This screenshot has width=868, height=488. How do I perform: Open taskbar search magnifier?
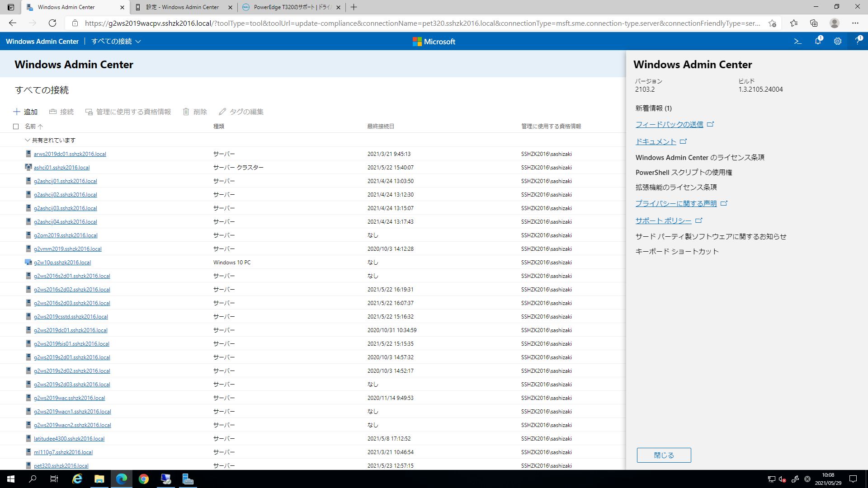coord(33,479)
